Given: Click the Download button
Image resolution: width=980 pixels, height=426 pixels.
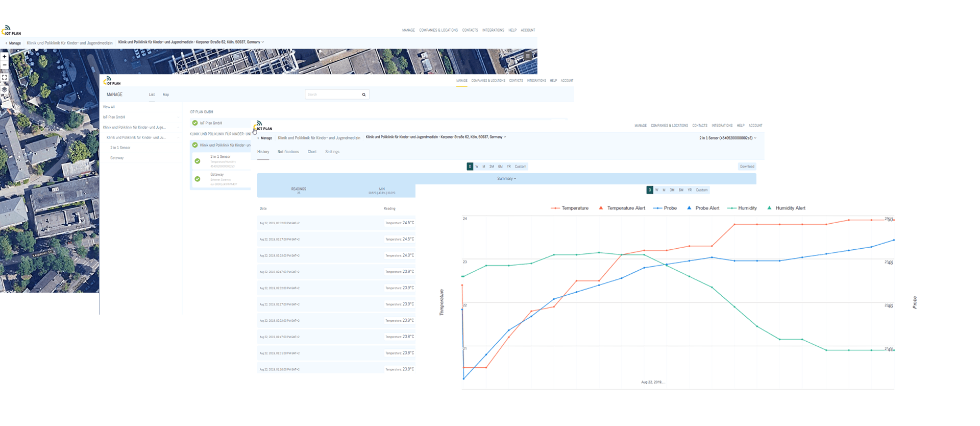Looking at the screenshot, I should 747,167.
